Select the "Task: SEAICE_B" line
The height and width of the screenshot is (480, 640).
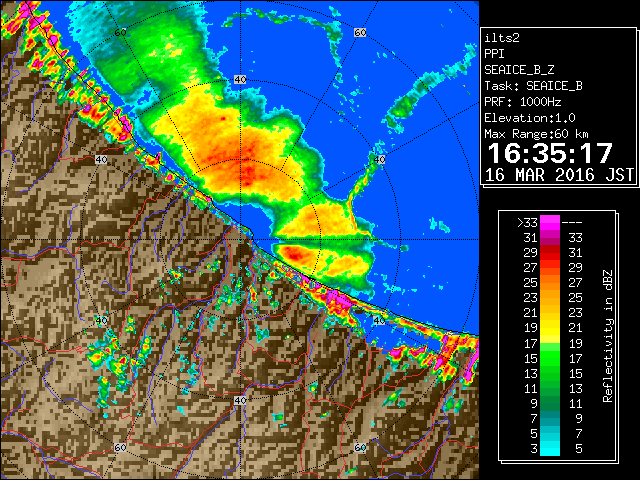pos(533,86)
